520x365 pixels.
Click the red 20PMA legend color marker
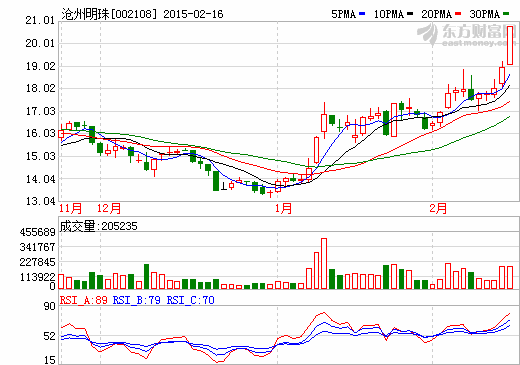pyautogui.click(x=458, y=14)
